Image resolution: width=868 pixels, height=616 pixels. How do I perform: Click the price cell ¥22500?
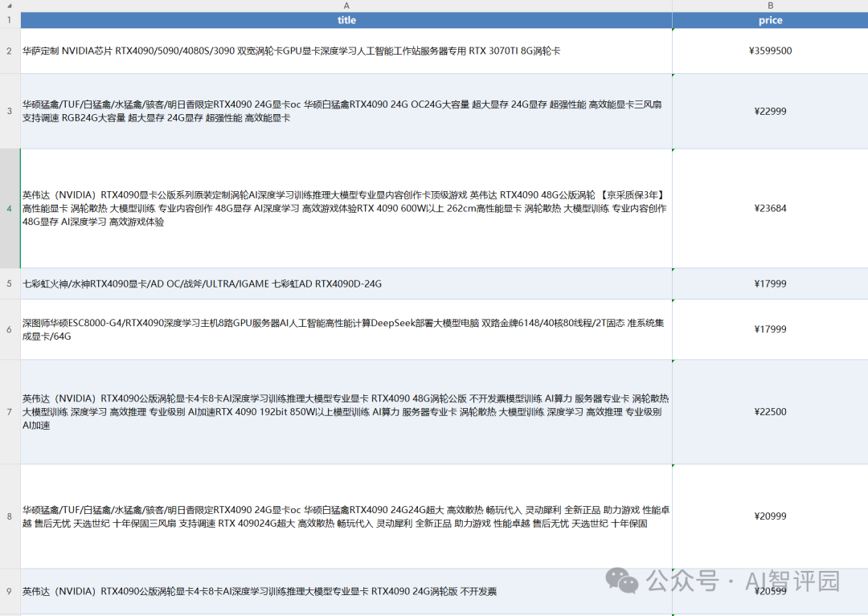770,412
